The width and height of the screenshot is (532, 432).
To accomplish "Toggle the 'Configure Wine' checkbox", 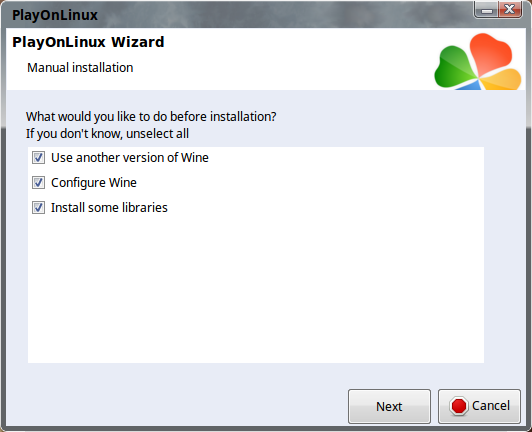I will pyautogui.click(x=38, y=183).
